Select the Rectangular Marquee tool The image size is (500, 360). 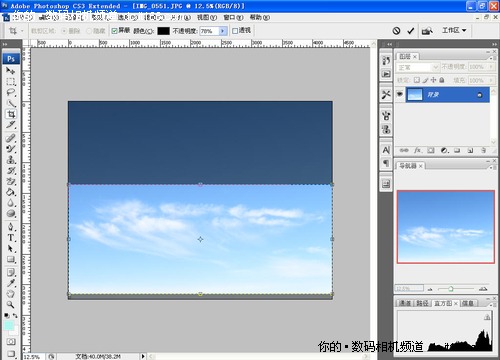[11, 82]
